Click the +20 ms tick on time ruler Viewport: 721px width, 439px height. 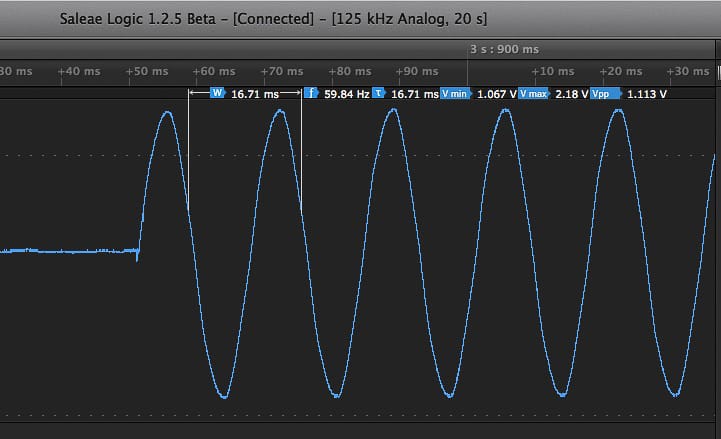point(620,71)
